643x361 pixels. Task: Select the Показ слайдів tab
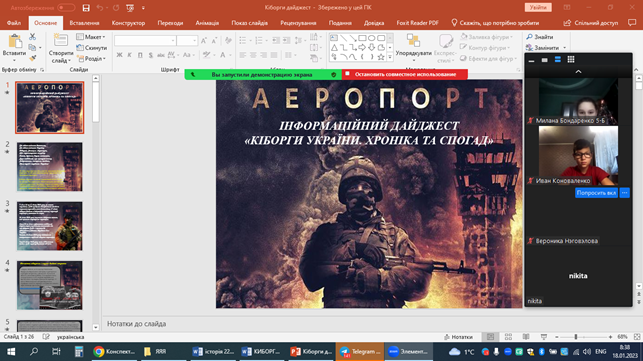(x=249, y=23)
